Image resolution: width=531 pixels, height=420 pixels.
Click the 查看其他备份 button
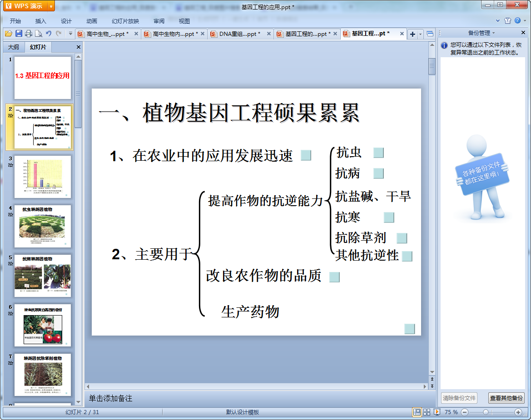point(506,398)
